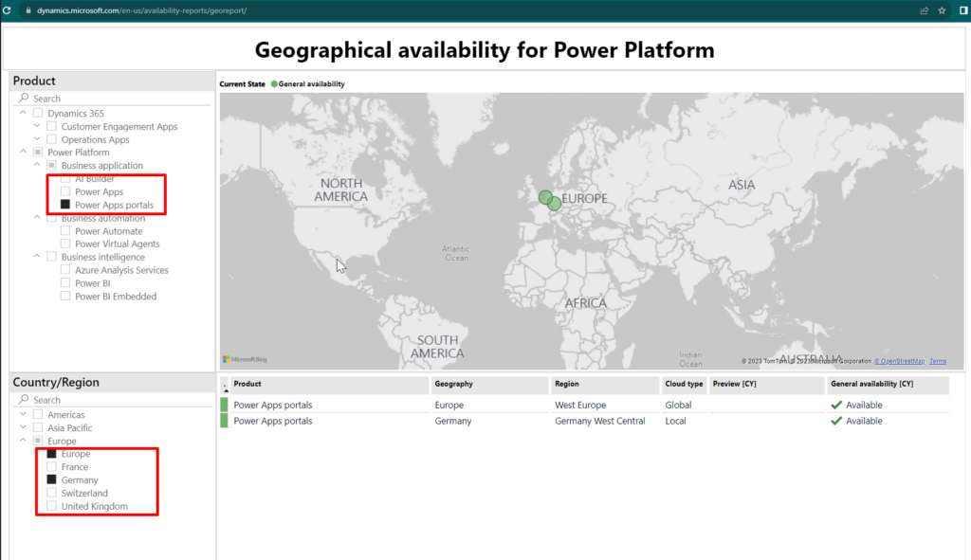Click the green General availability legend dot

coord(274,84)
